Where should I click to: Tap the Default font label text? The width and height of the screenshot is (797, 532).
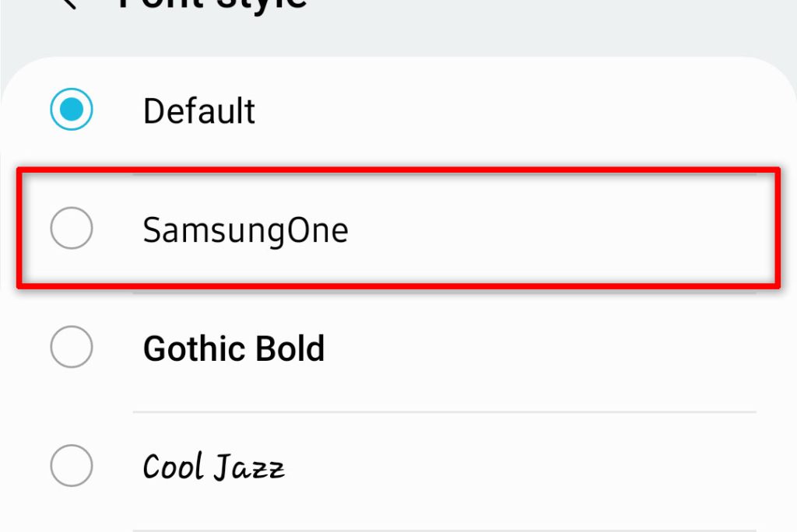coord(198,110)
